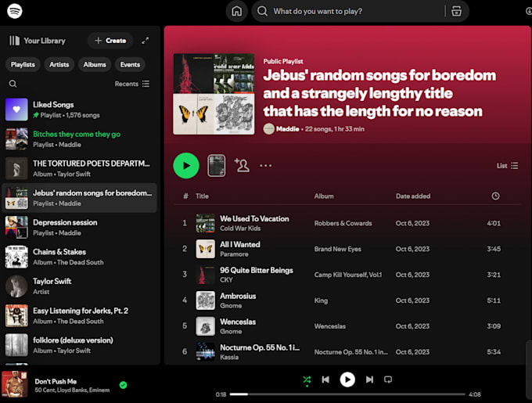Viewport: 532px width, 403px height.
Task: Filter library by Playlists
Action: [23, 64]
